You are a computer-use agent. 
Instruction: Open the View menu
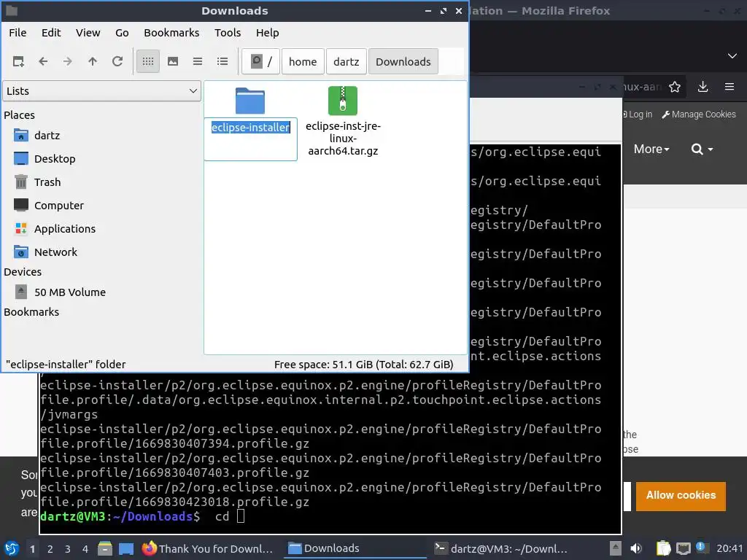pyautogui.click(x=88, y=33)
